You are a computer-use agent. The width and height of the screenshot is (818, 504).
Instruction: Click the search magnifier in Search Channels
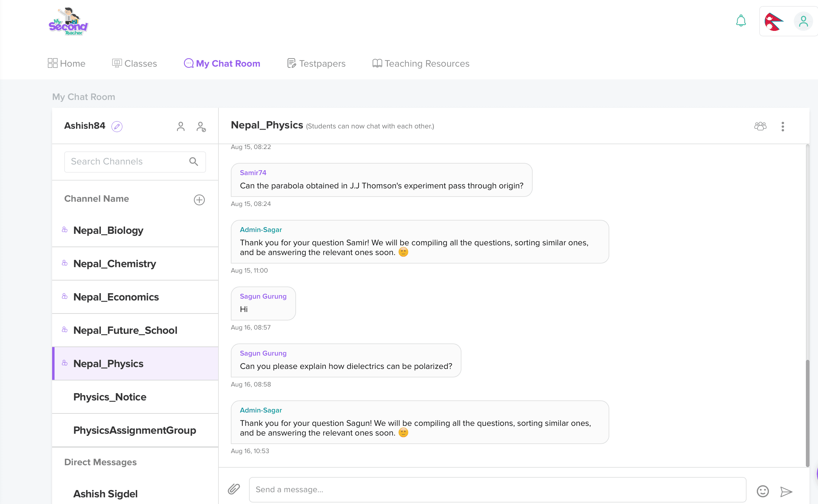194,162
